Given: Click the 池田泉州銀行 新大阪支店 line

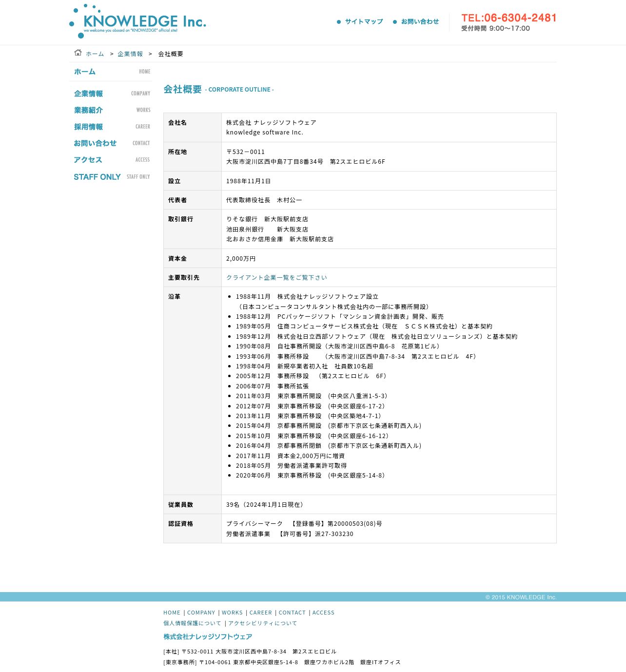Looking at the screenshot, I should pyautogui.click(x=267, y=230).
